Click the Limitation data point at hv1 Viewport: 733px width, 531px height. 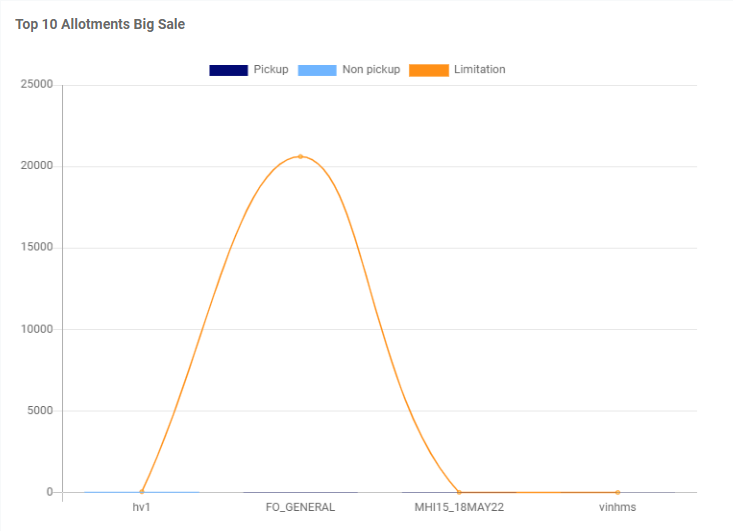[142, 492]
